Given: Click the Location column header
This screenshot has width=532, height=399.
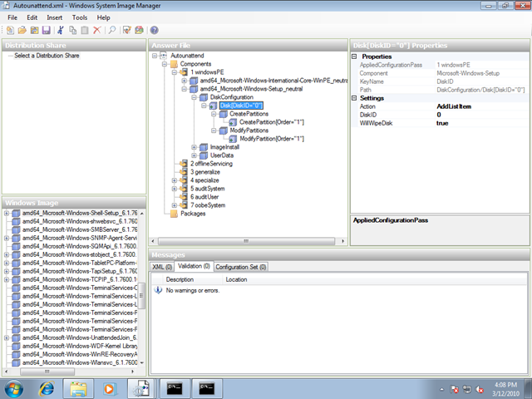Looking at the screenshot, I should point(236,279).
